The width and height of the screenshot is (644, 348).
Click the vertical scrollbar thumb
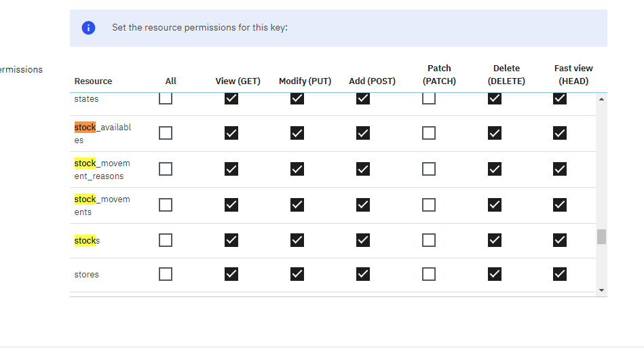pyautogui.click(x=601, y=237)
